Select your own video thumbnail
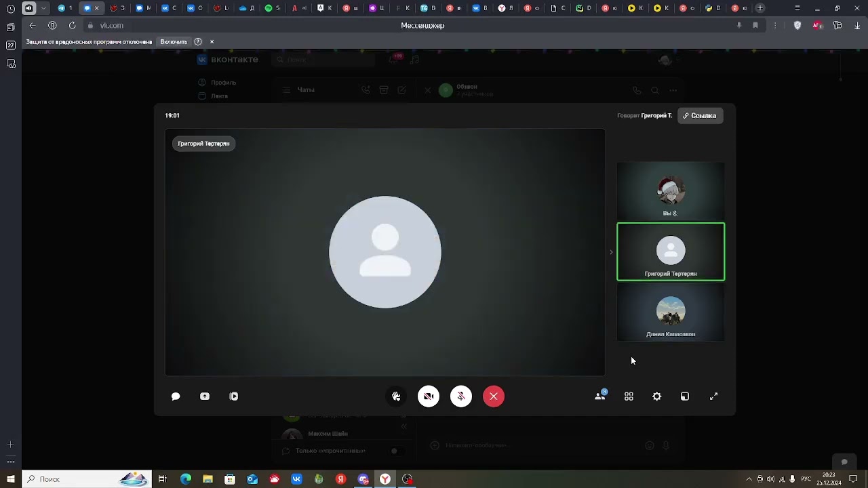 pos(671,191)
